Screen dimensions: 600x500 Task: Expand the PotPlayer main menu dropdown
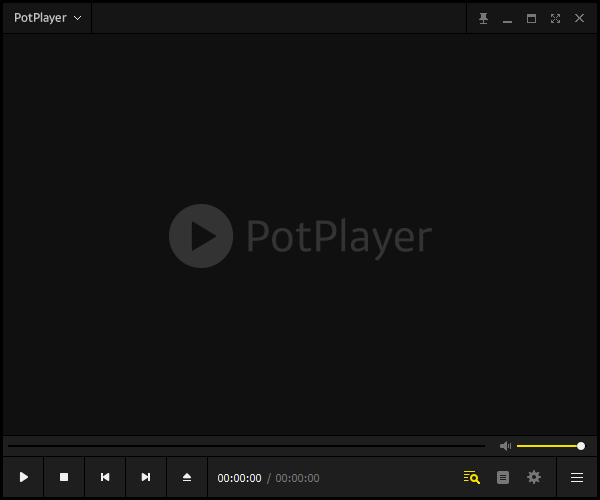(x=48, y=18)
